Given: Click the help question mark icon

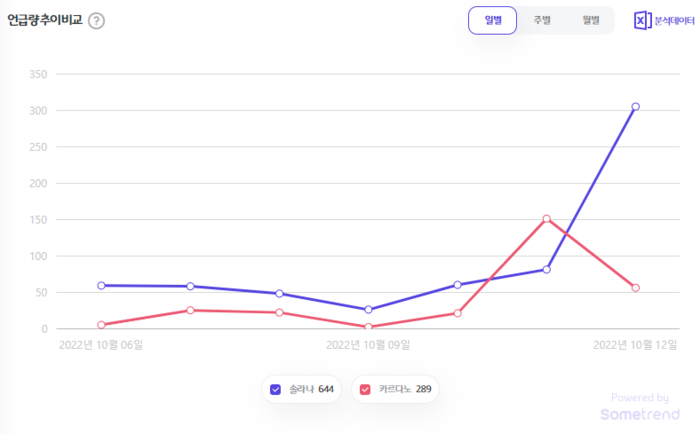Looking at the screenshot, I should 96,21.
